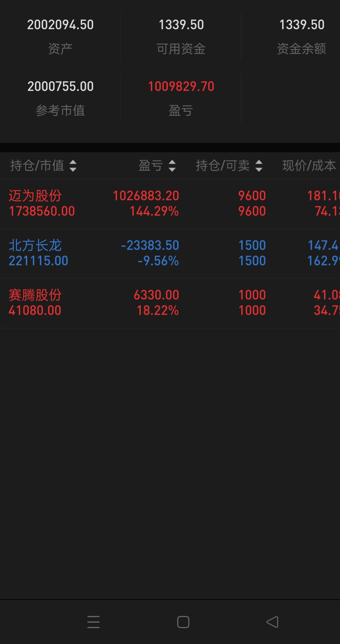Screen dimensions: 340x644
Task: Tap the total 盈亏 value 1009829.70
Action: (181, 86)
